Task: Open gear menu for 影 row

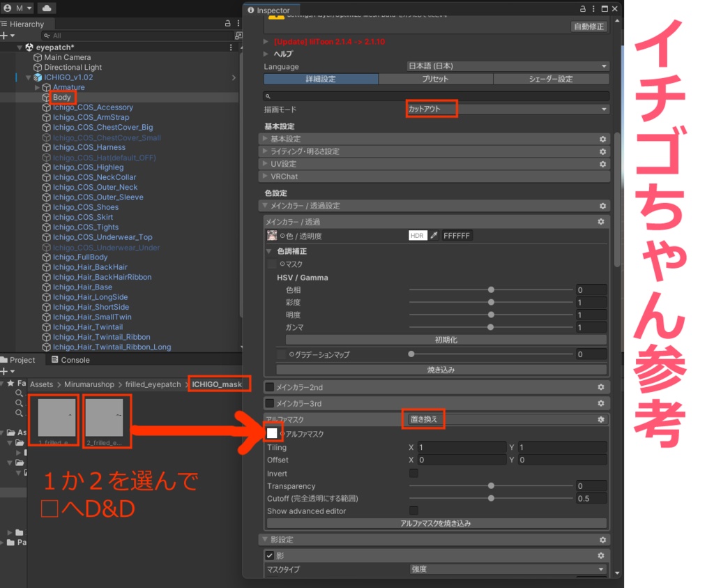Action: coord(601,556)
